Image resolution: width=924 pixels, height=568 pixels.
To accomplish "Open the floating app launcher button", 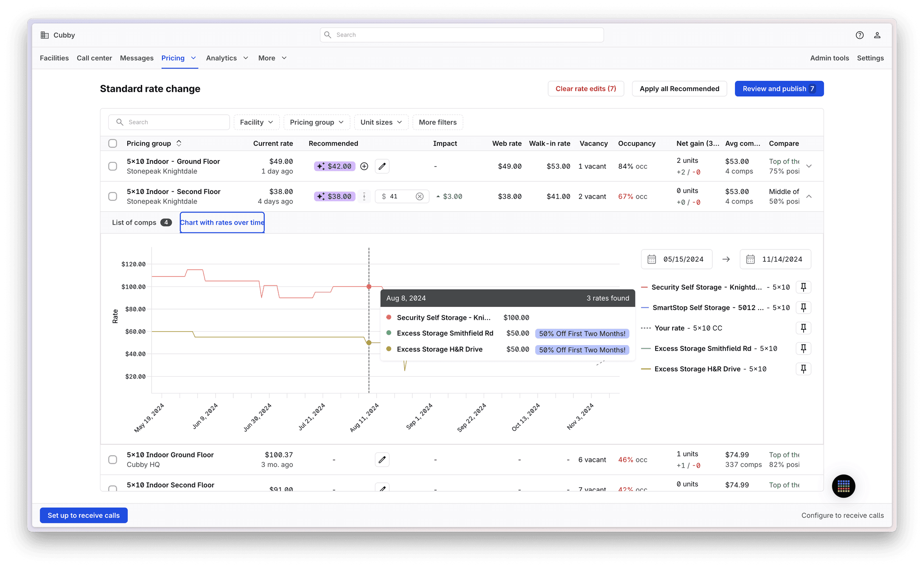I will [843, 486].
